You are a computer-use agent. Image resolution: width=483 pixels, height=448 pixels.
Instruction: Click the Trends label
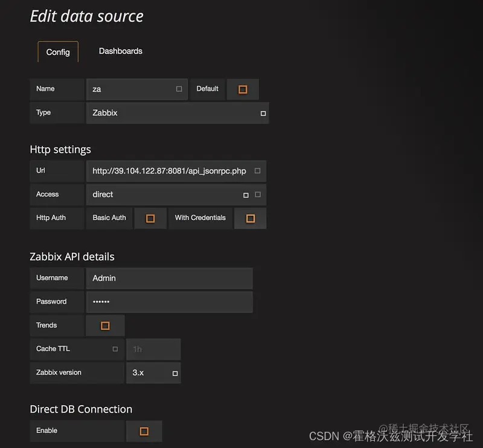pos(46,325)
